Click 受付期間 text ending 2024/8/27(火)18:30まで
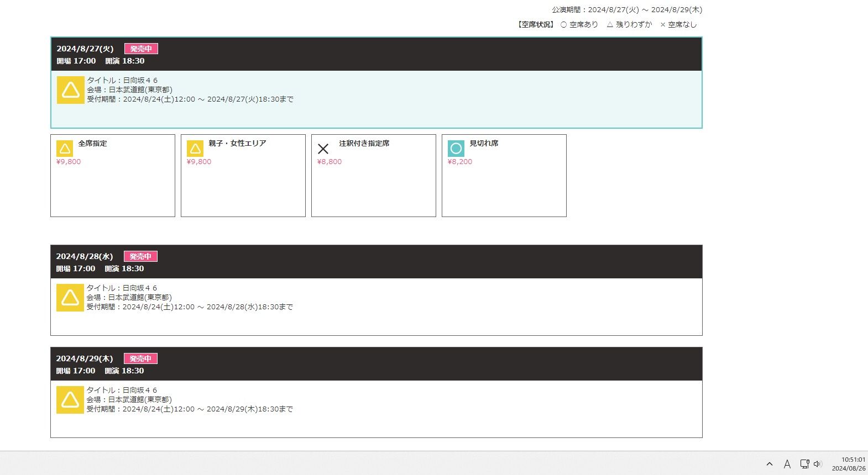 click(190, 99)
